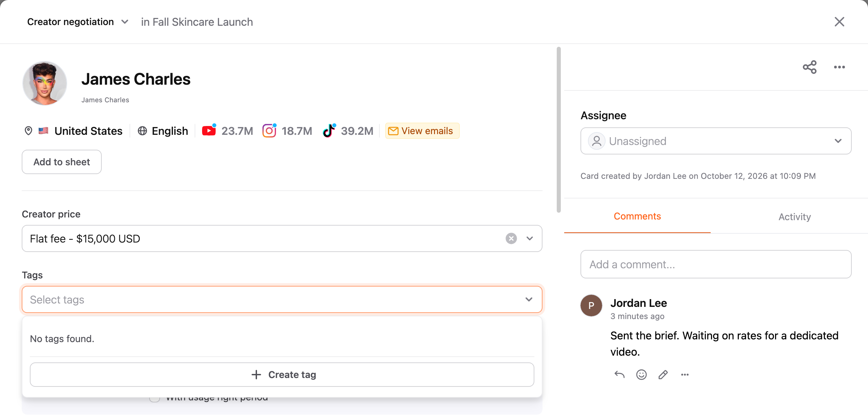The height and width of the screenshot is (420, 868).
Task: Click the TikTok icon
Action: click(329, 131)
